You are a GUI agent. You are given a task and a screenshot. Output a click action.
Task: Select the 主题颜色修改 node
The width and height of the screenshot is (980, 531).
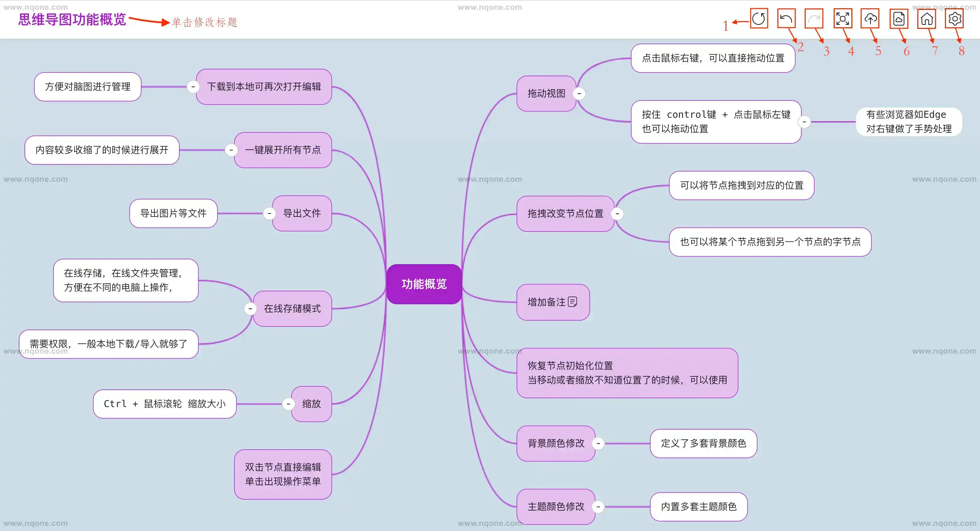[556, 506]
